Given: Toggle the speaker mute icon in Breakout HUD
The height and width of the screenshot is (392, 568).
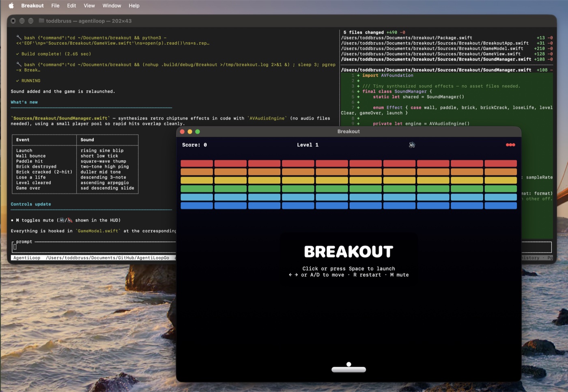Looking at the screenshot, I should coord(412,145).
